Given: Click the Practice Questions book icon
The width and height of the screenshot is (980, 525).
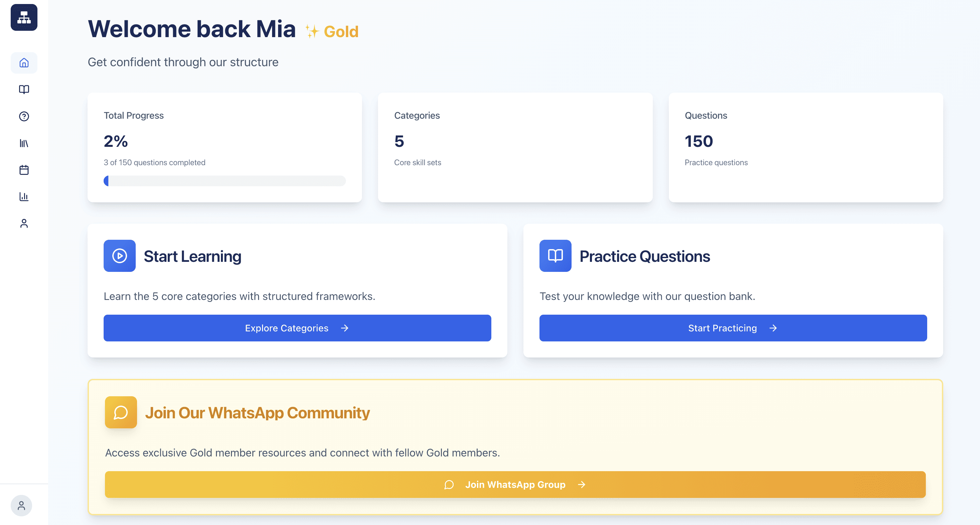Looking at the screenshot, I should (x=555, y=256).
